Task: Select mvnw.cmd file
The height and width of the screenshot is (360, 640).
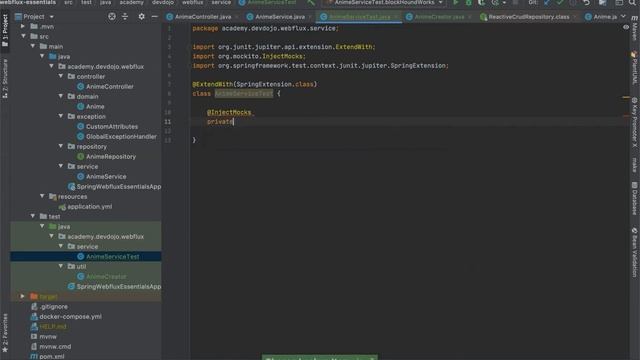Action: (55, 347)
